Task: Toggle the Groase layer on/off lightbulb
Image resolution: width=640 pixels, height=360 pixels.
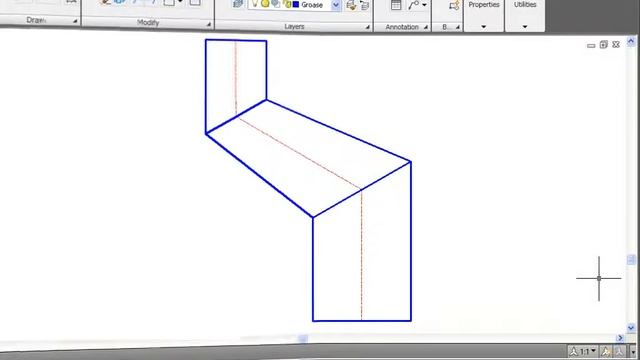Action: coord(255,4)
